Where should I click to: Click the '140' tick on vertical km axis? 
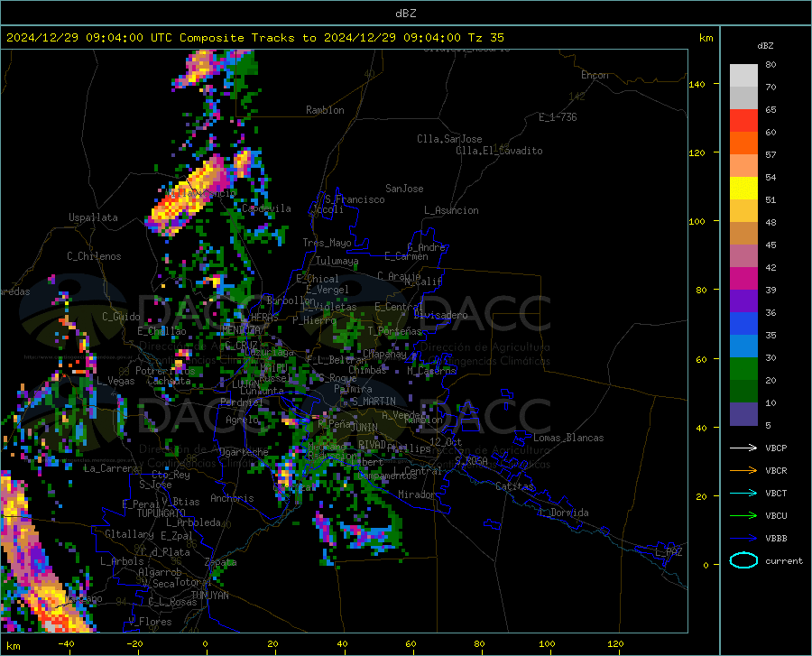click(x=697, y=84)
